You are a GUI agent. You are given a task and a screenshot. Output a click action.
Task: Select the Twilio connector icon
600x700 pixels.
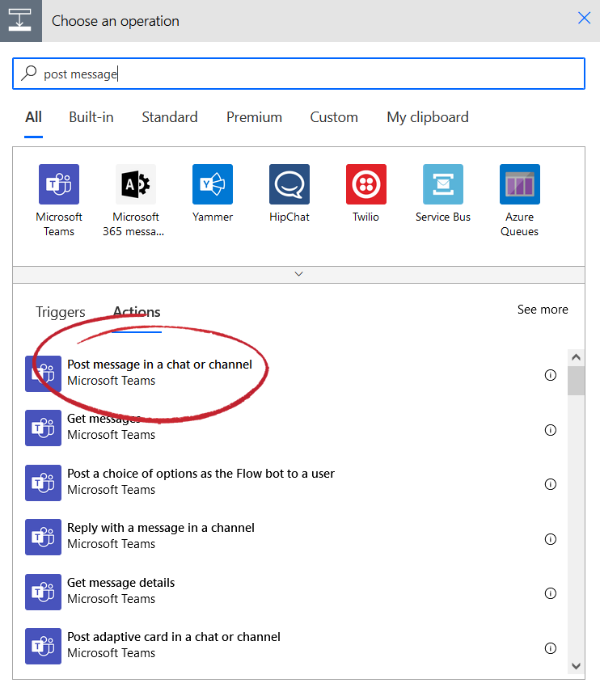[366, 184]
